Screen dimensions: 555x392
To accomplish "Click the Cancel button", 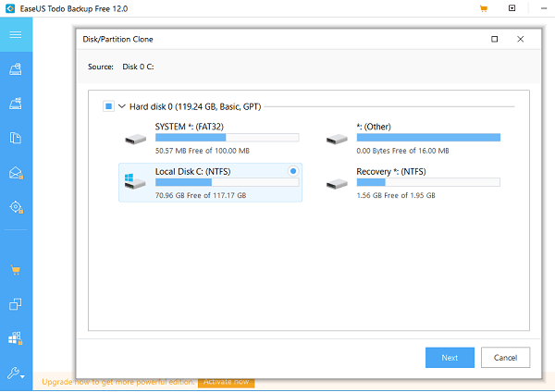I will [x=505, y=358].
